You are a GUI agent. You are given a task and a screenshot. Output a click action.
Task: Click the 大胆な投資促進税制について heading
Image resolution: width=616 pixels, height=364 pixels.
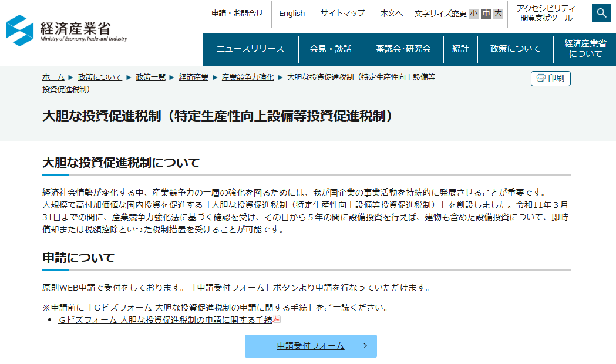121,163
